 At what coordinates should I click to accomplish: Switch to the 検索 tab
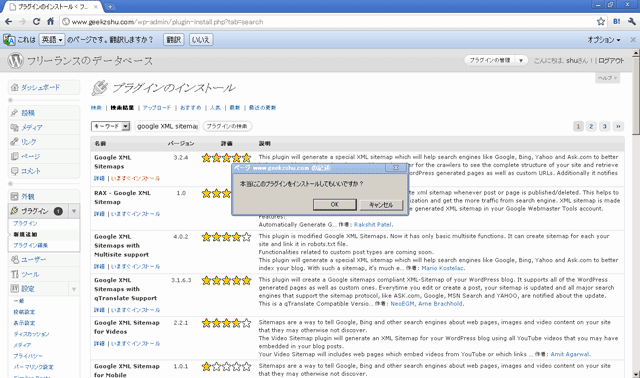(96, 108)
